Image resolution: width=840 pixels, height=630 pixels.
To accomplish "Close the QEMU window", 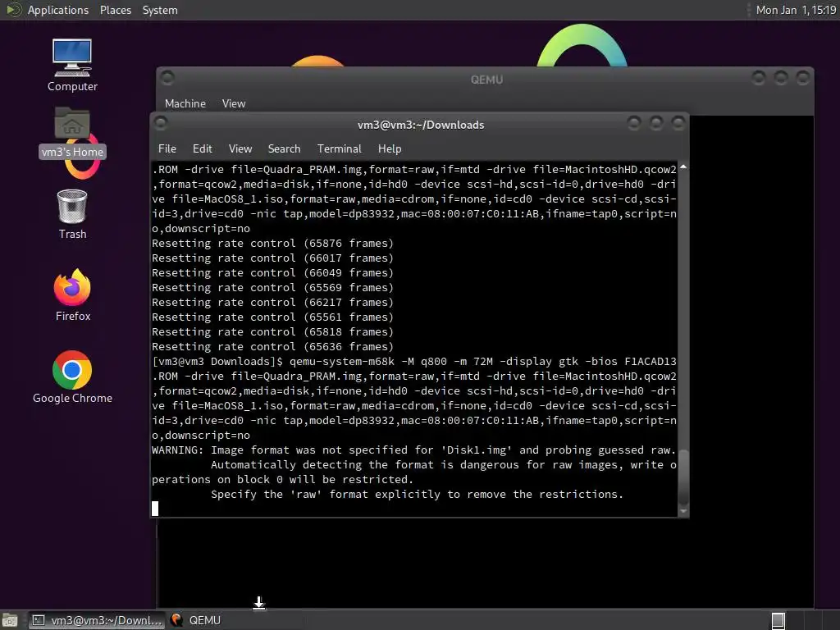I will click(x=802, y=78).
